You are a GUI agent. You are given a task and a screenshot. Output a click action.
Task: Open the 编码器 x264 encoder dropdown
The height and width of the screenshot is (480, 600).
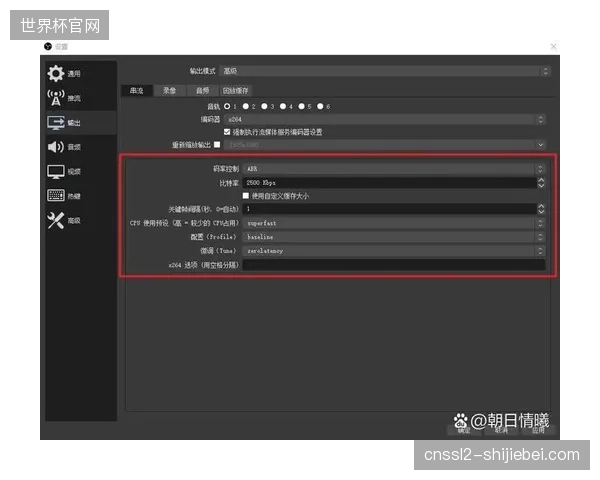coord(385,119)
